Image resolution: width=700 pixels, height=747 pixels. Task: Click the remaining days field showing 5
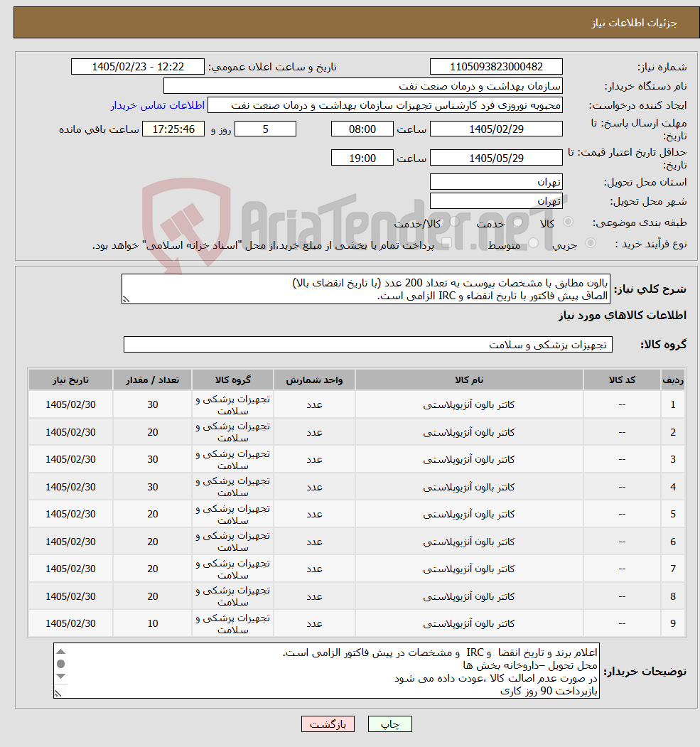click(265, 129)
